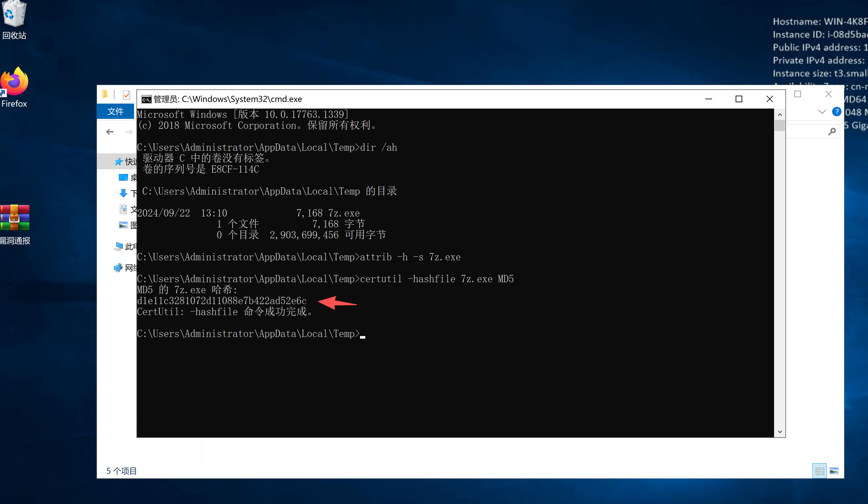868x504 pixels.
Task: Click the cmd.exe title bar icon
Action: pos(146,99)
